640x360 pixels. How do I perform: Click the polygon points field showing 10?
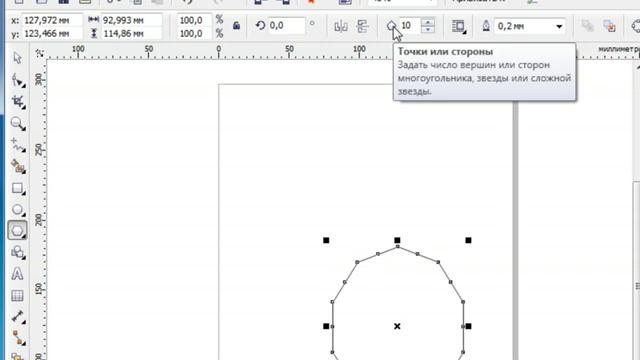[x=409, y=26]
